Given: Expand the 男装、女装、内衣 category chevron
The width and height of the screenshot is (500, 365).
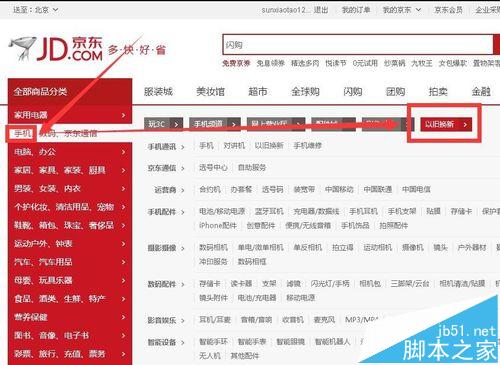Looking at the screenshot, I should click(123, 189).
